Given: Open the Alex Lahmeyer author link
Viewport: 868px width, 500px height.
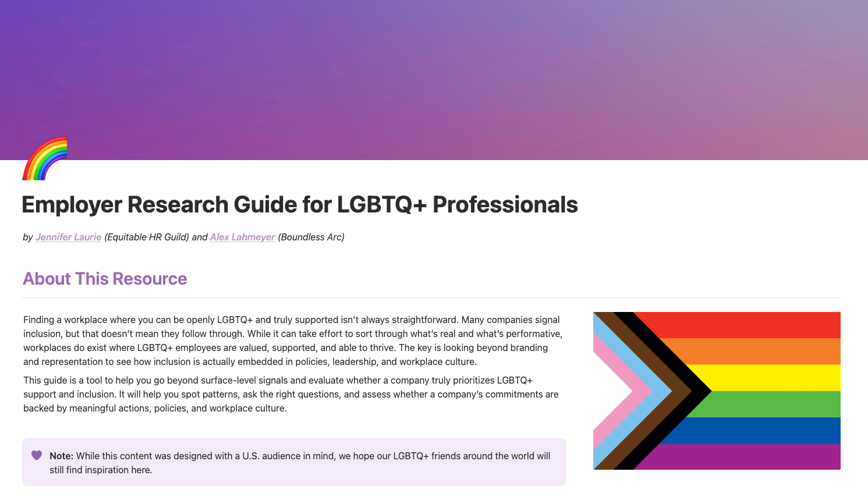Looking at the screenshot, I should click(x=242, y=237).
